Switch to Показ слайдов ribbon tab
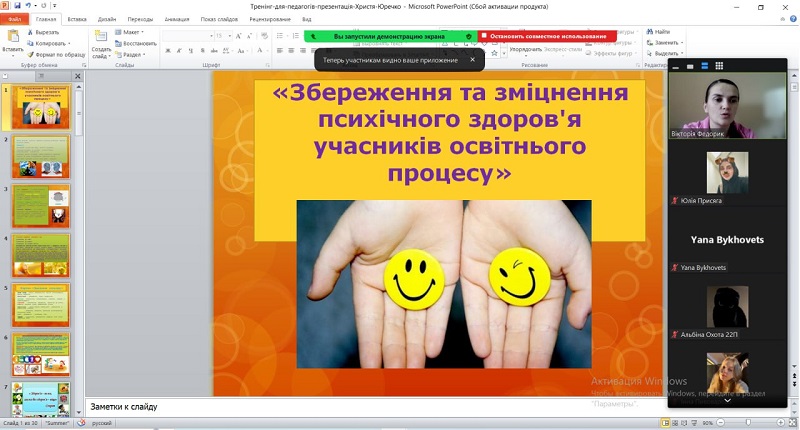Image resolution: width=800 pixels, height=430 pixels. [x=219, y=19]
